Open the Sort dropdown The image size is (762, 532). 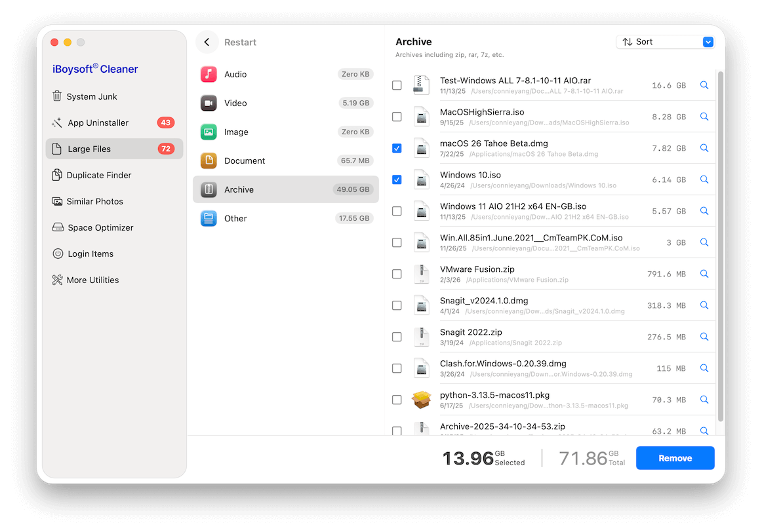[664, 42]
